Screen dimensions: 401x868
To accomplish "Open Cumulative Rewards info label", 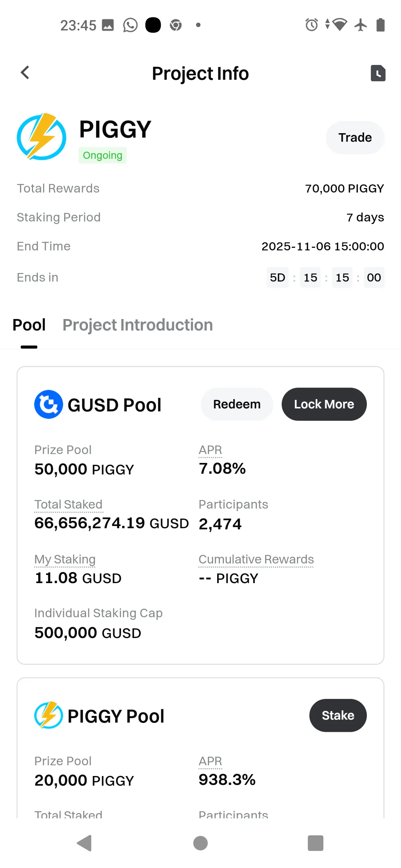I will tap(256, 559).
